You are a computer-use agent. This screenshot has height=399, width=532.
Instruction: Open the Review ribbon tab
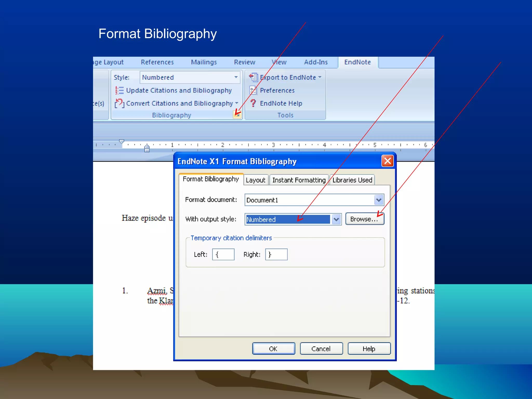244,62
